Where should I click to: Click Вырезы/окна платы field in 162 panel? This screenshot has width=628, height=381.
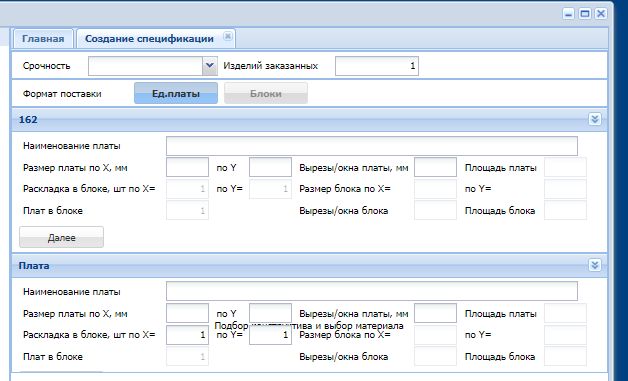[435, 167]
